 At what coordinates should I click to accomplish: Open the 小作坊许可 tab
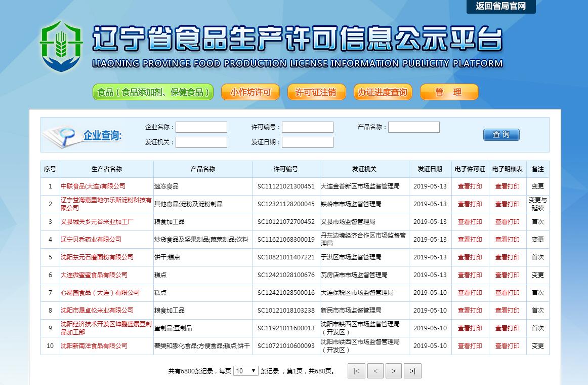(x=250, y=92)
